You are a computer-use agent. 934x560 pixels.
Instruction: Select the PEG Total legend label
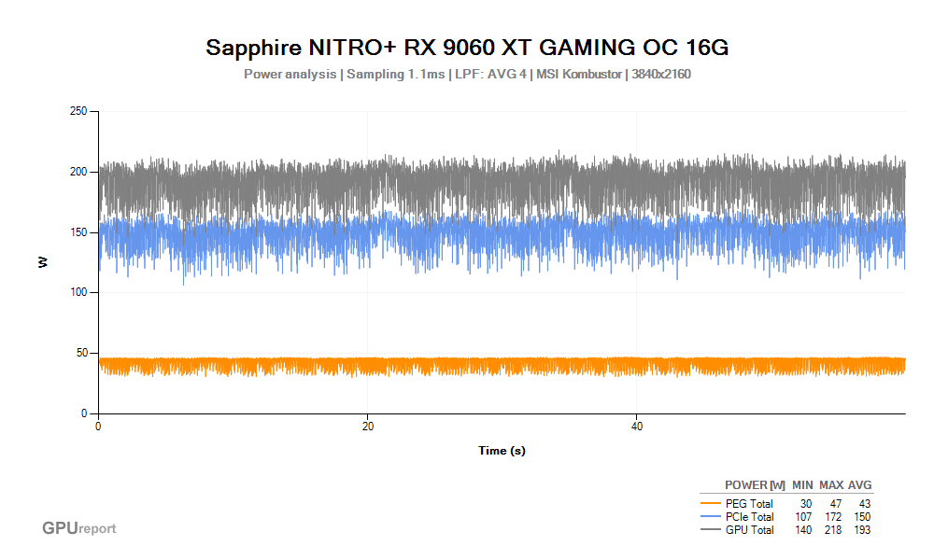(x=749, y=504)
